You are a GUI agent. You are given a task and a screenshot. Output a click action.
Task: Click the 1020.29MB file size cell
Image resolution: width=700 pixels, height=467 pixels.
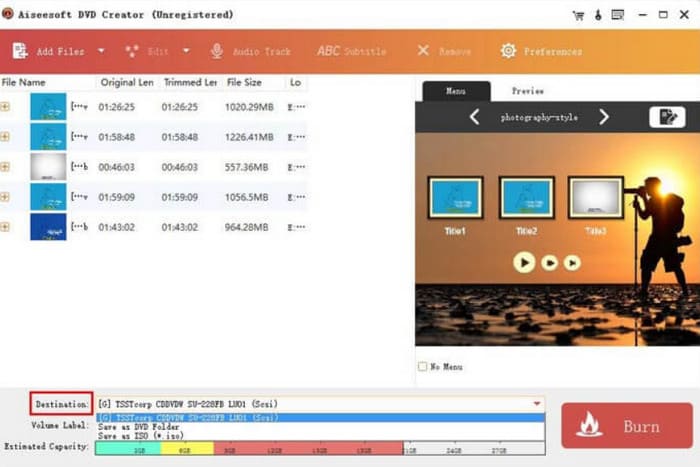[249, 107]
